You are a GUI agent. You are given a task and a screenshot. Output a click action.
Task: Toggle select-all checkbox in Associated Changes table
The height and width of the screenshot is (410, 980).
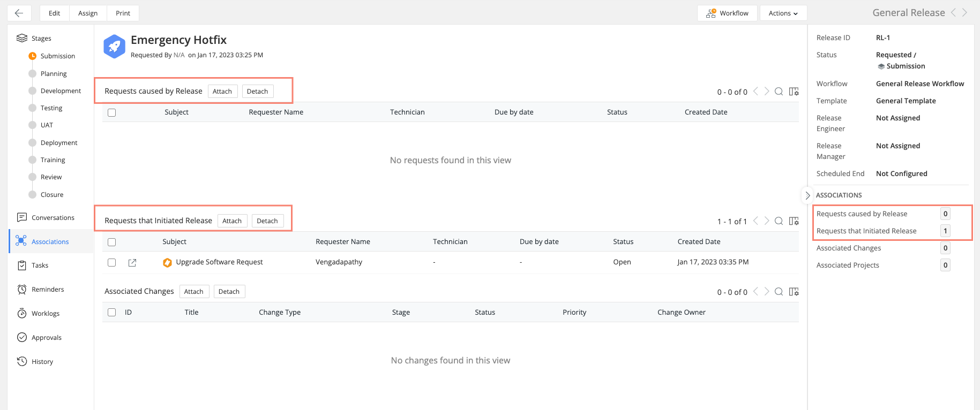[112, 313]
